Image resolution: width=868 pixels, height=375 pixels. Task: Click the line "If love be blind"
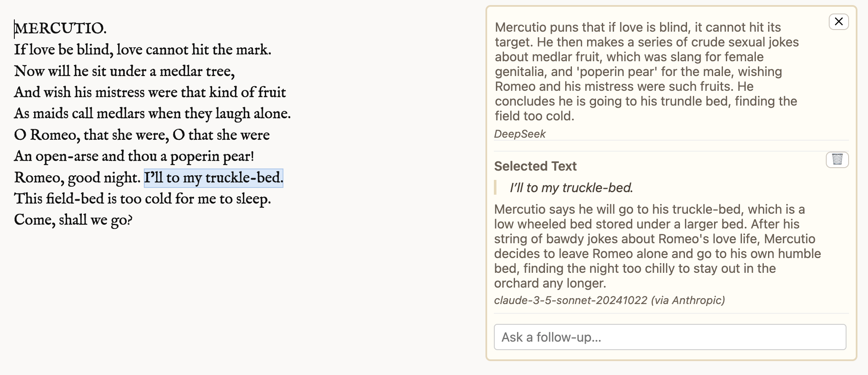(143, 50)
